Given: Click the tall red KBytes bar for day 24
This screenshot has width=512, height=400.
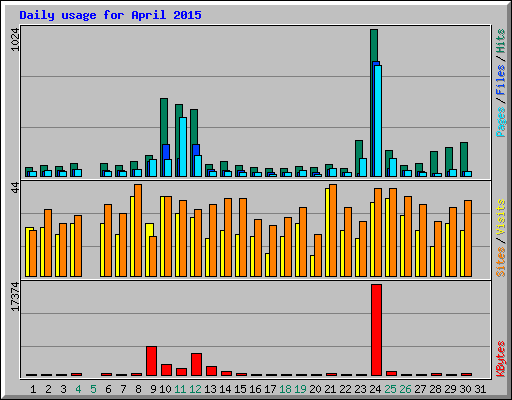Looking at the screenshot, I should [x=376, y=330].
